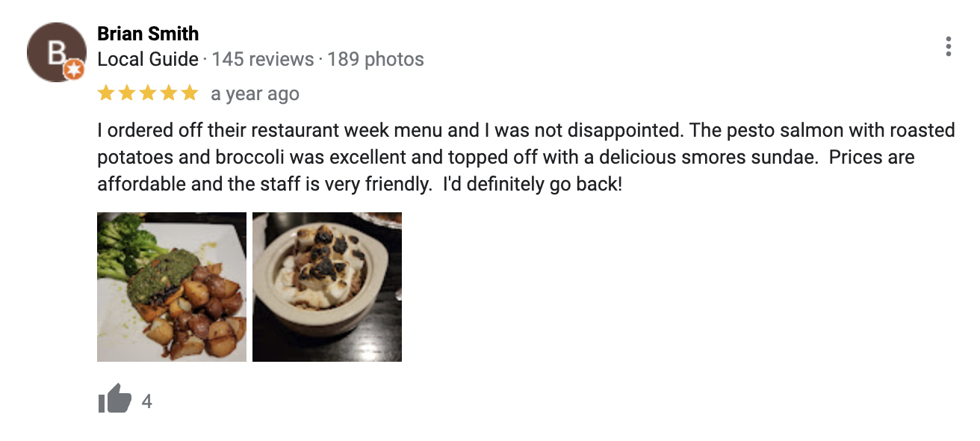
Task: Click the fifth yellow rating star
Action: [x=190, y=93]
